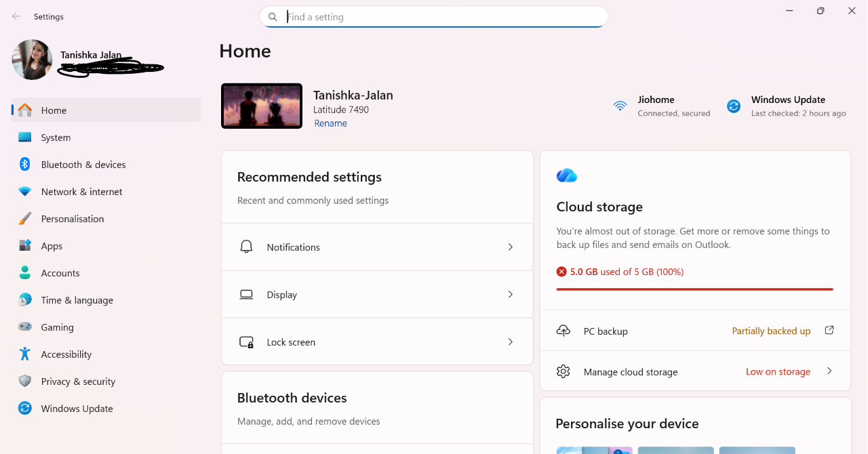Click Last checked: 2 hours ago text

click(x=798, y=114)
